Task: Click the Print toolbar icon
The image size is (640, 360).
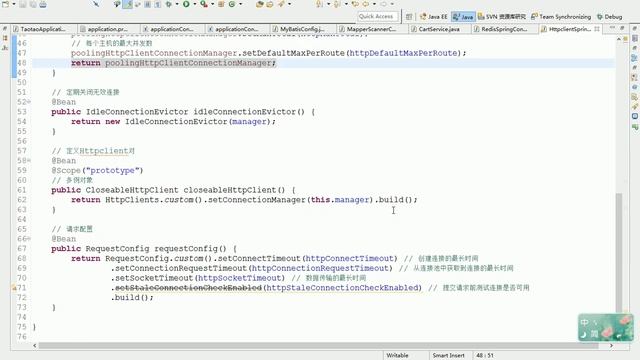Action: pos(42,4)
